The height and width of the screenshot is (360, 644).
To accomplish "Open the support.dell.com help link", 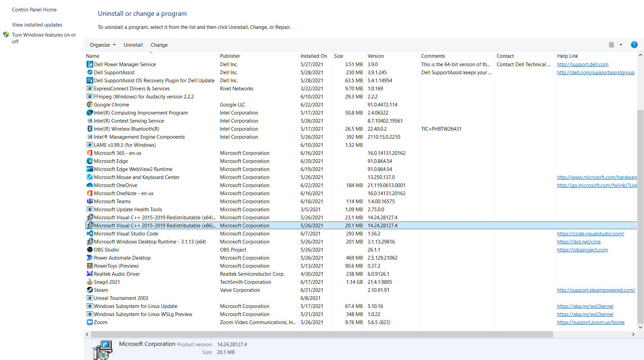I will (x=583, y=64).
